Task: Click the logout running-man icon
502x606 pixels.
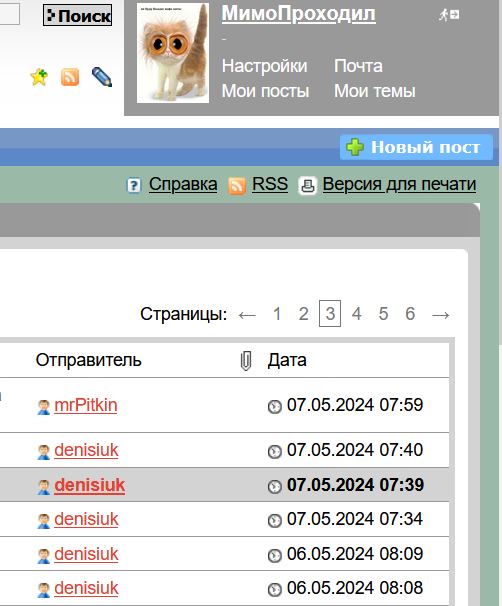Action: [x=449, y=15]
